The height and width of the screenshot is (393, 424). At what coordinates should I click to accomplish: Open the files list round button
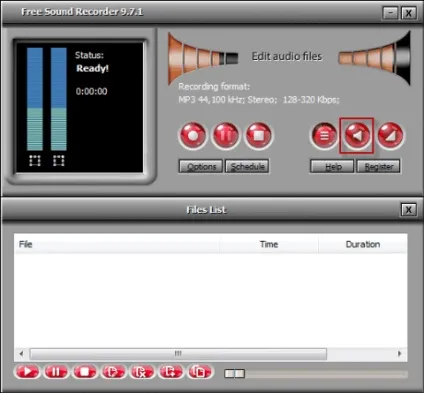[x=324, y=136]
